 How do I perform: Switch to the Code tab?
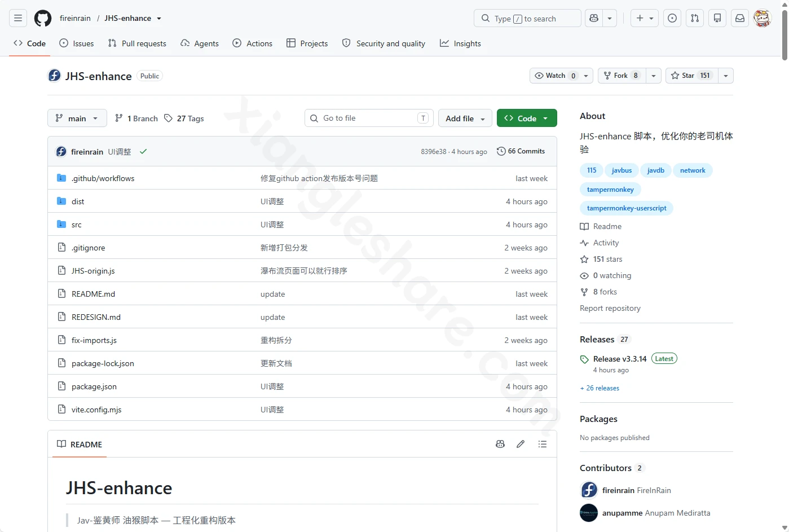[30, 43]
